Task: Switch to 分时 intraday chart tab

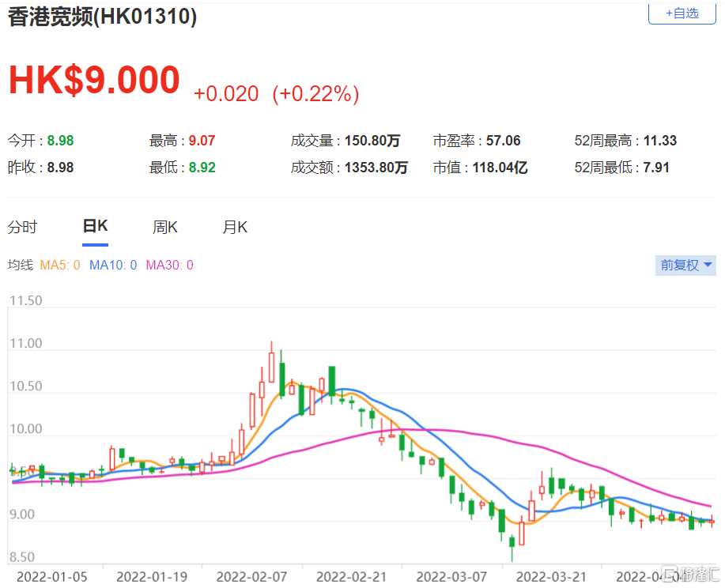Action: click(x=22, y=227)
